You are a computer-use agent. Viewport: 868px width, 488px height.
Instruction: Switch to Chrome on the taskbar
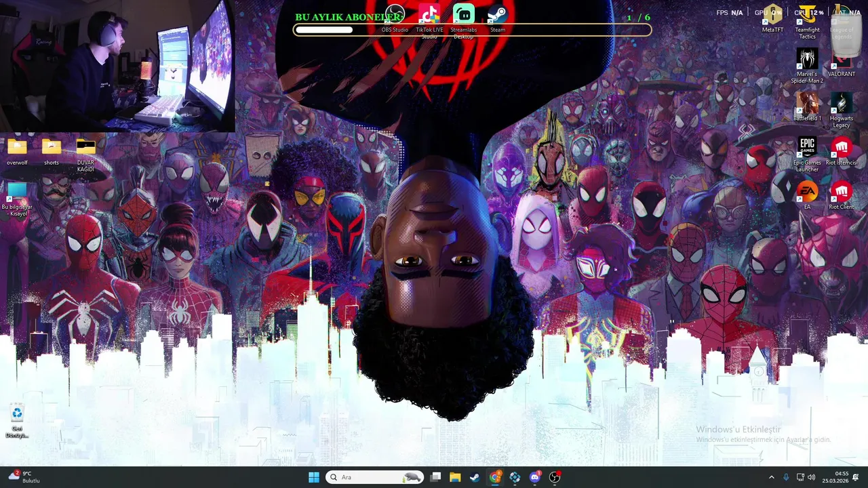(495, 477)
